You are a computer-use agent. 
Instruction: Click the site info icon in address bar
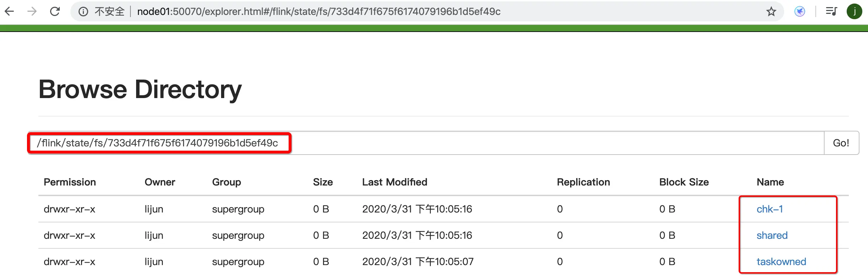pyautogui.click(x=83, y=12)
